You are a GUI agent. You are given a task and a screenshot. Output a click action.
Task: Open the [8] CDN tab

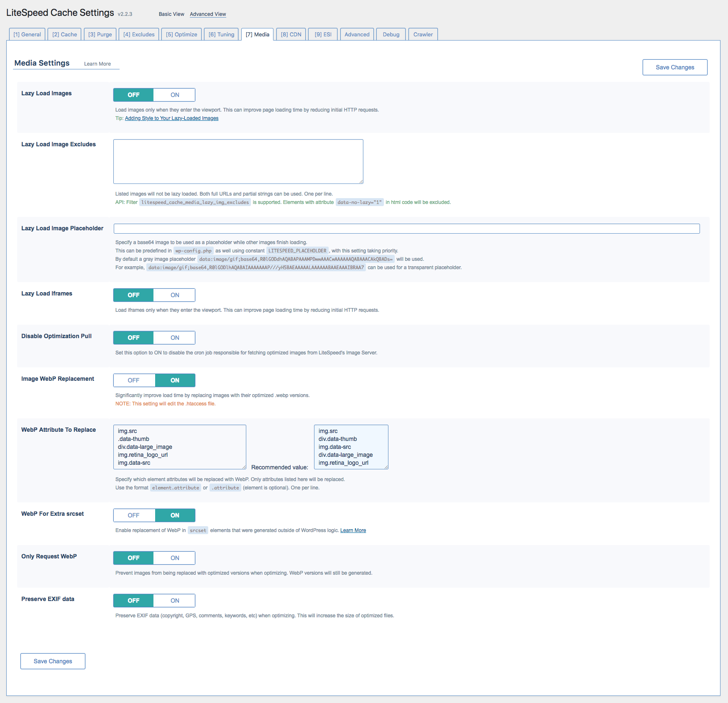[x=291, y=34]
